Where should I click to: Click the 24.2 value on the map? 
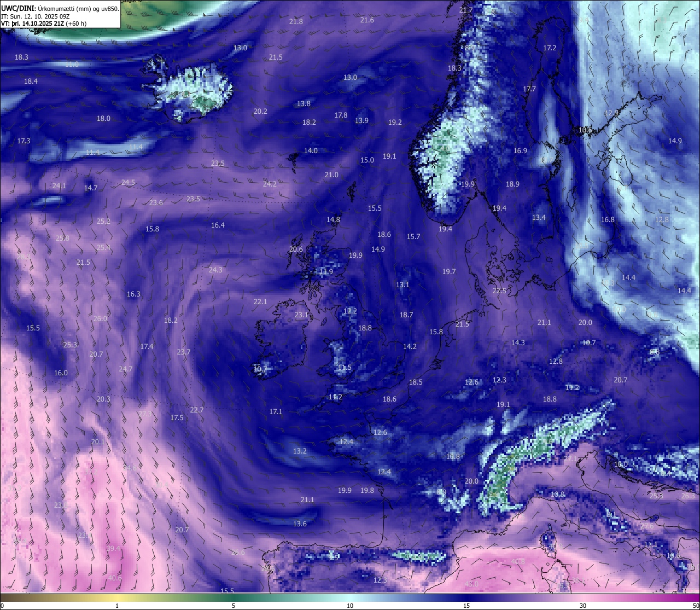pyautogui.click(x=270, y=184)
